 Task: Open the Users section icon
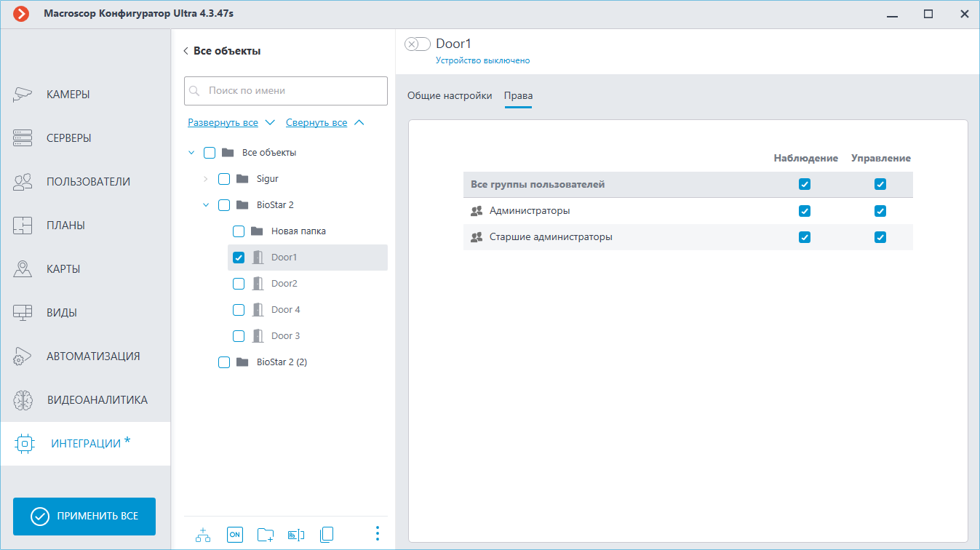23,182
